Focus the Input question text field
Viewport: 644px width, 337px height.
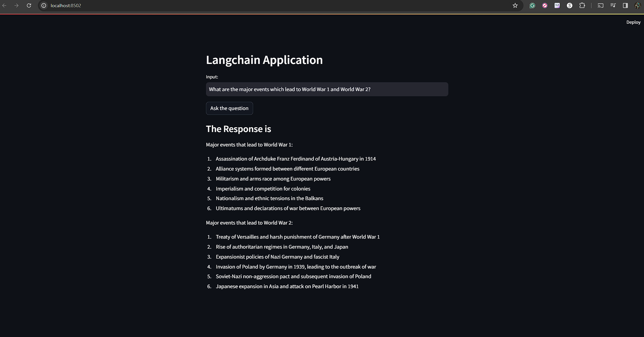click(327, 89)
